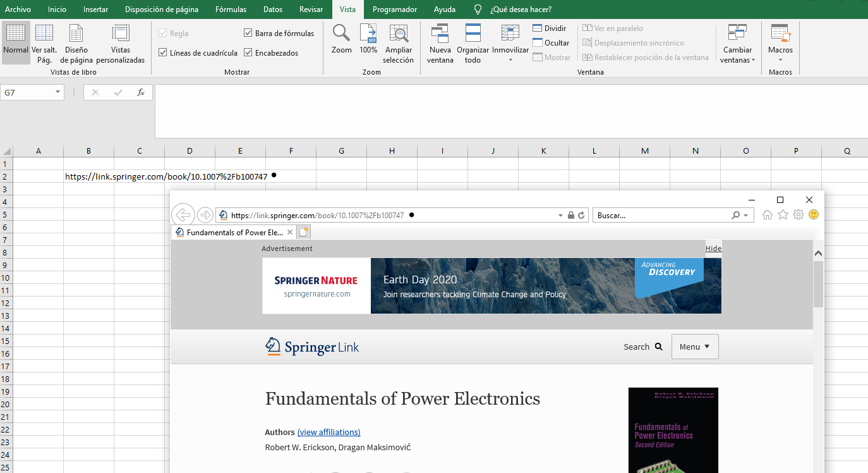Select column header G
This screenshot has width=868, height=473.
pos(342,151)
